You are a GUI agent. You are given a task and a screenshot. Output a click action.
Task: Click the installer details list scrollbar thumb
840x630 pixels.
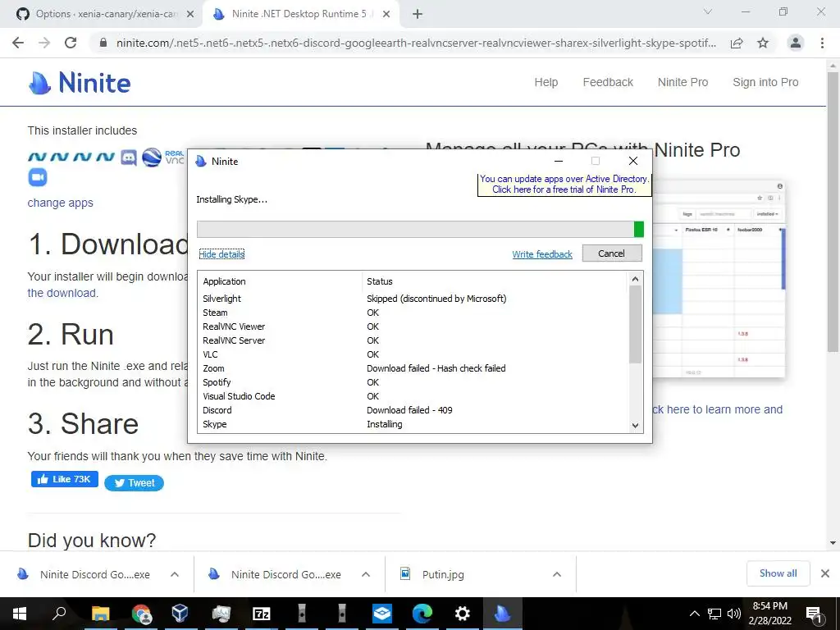pyautogui.click(x=636, y=325)
